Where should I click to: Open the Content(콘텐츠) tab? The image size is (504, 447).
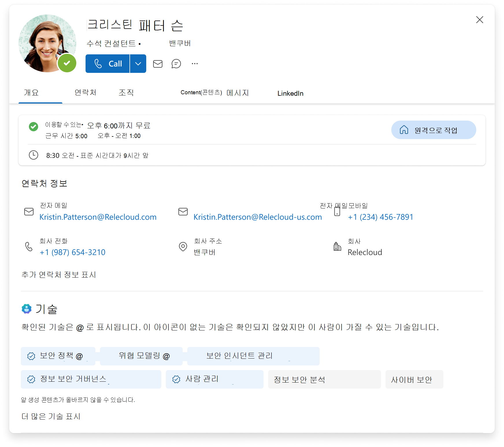pyautogui.click(x=201, y=93)
